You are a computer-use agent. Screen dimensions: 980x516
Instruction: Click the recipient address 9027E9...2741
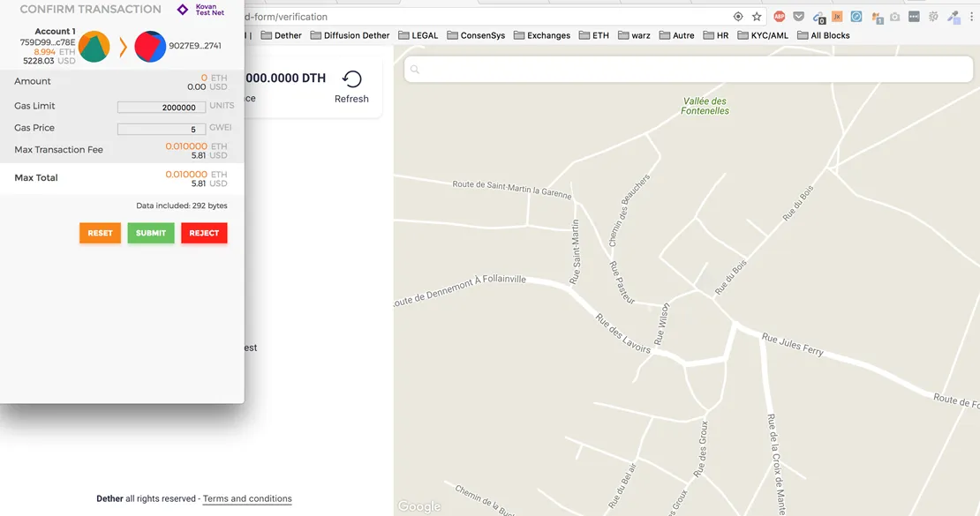coord(195,46)
